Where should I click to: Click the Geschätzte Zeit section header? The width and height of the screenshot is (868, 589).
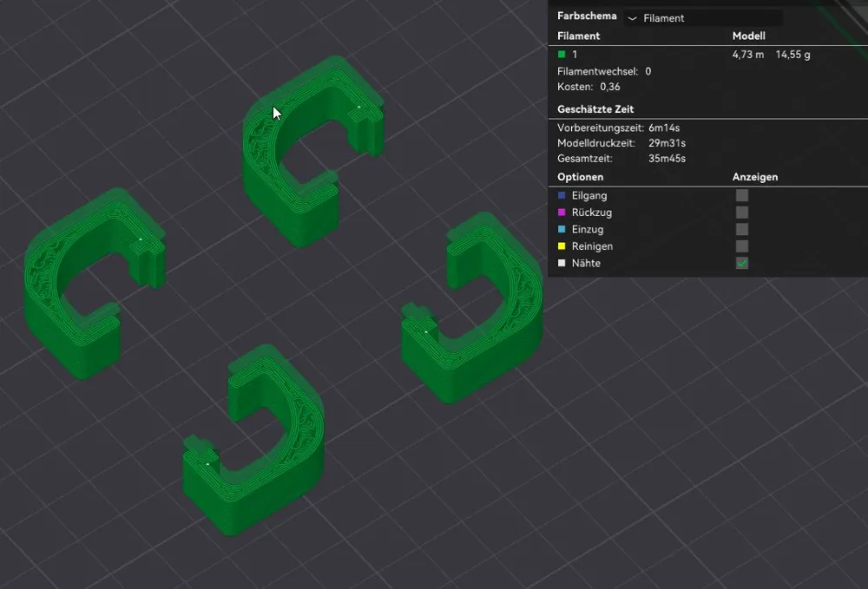tap(595, 109)
